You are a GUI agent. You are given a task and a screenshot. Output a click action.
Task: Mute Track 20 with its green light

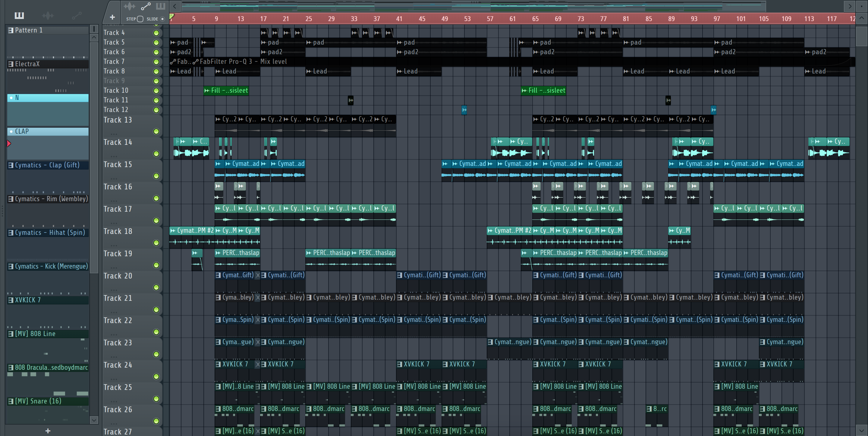pyautogui.click(x=156, y=287)
